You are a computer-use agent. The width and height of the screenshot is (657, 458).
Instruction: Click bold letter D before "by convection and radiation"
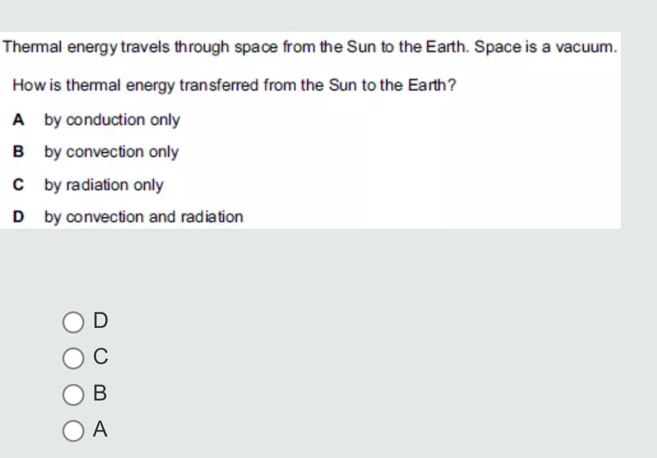click(19, 217)
